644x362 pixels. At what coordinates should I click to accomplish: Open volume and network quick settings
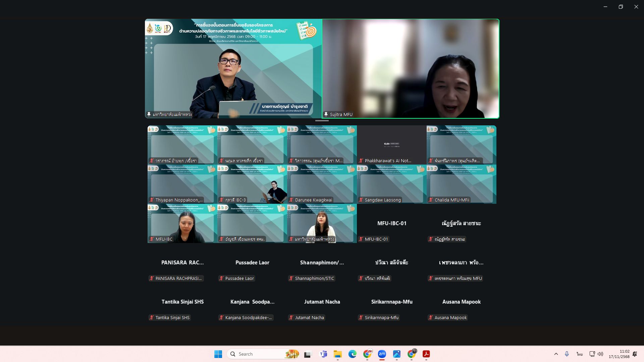pyautogui.click(x=596, y=354)
